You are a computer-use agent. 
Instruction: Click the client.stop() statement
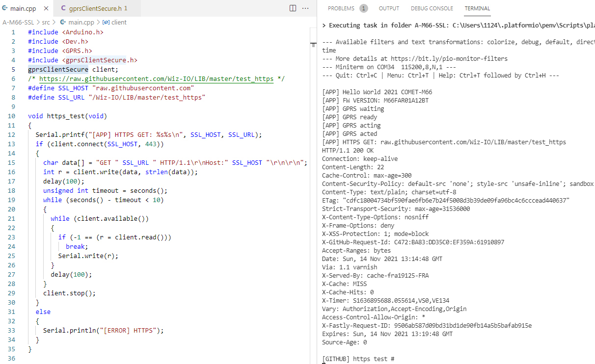point(70,293)
